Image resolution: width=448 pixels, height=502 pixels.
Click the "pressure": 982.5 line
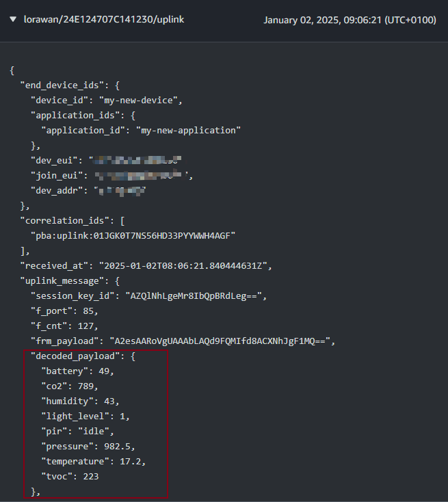coord(88,447)
